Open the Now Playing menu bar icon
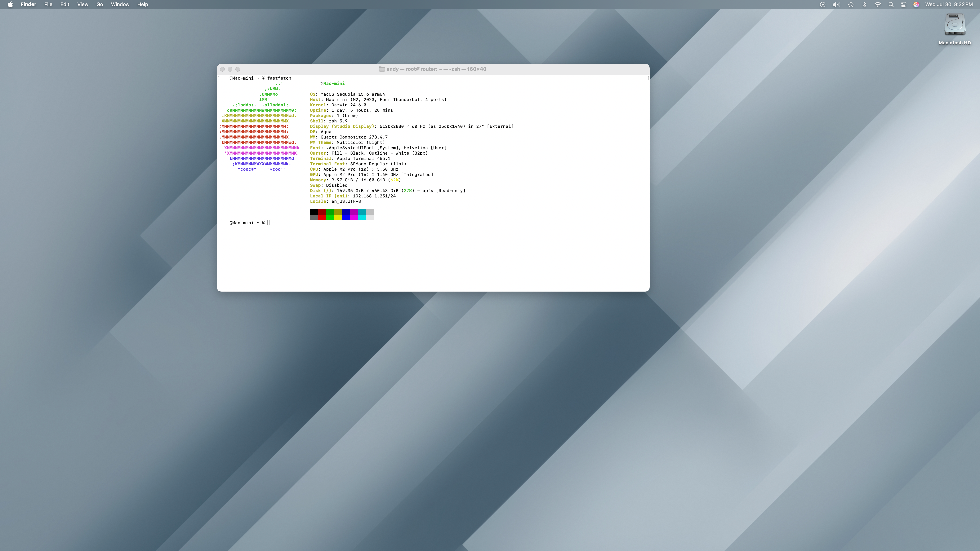980x551 pixels. (822, 5)
